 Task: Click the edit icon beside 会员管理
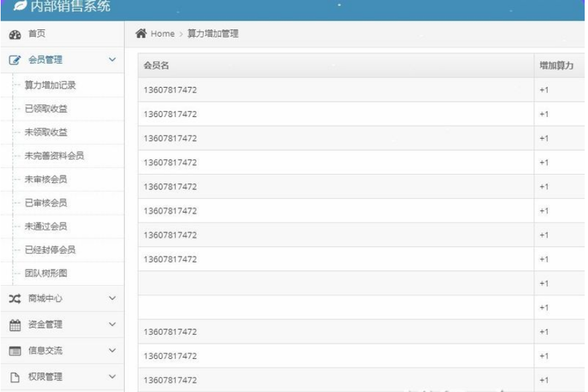click(x=15, y=60)
